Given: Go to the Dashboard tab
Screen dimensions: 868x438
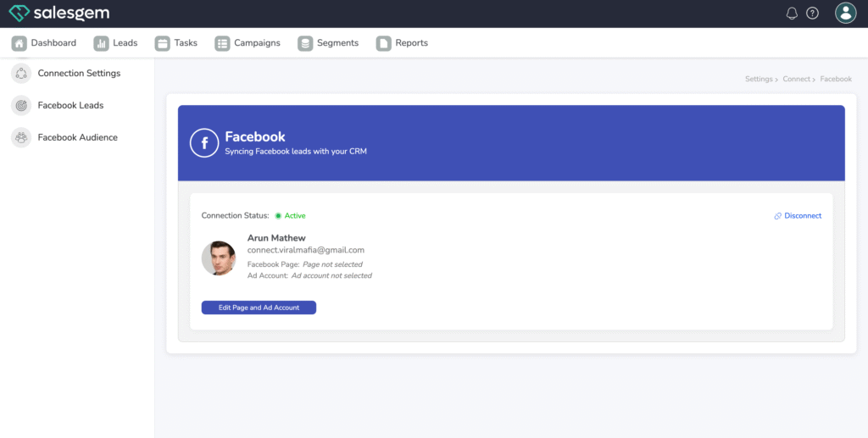Looking at the screenshot, I should [44, 43].
